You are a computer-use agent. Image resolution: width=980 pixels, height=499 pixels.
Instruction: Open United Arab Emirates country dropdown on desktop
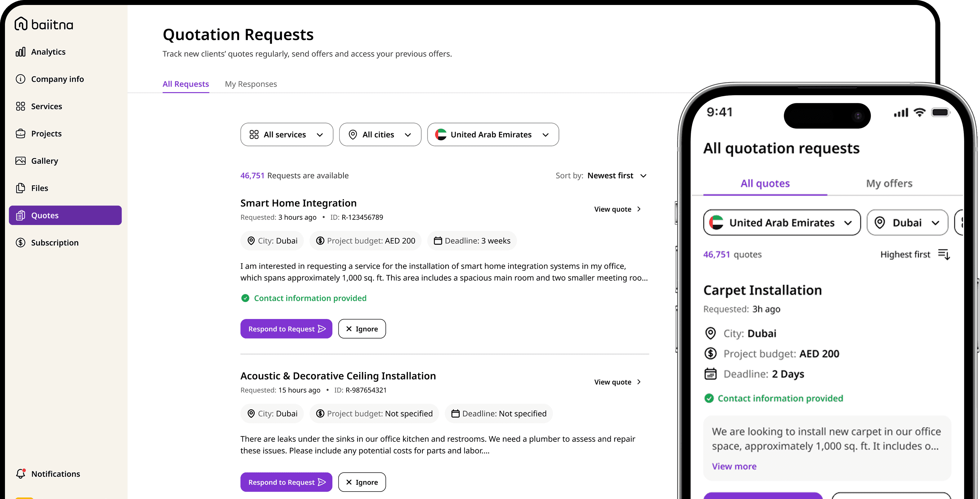[x=493, y=134]
